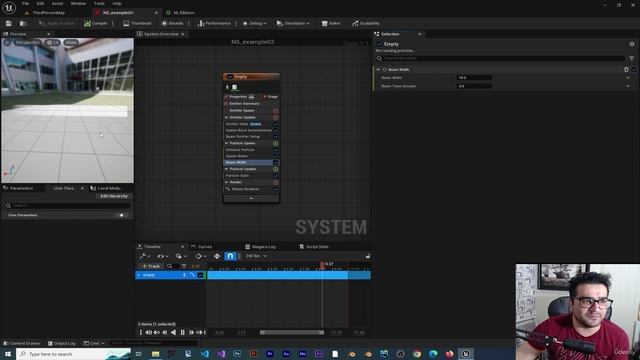Click the Compile toolbar button
Viewport: 640px width, 360px height.
tap(96, 23)
